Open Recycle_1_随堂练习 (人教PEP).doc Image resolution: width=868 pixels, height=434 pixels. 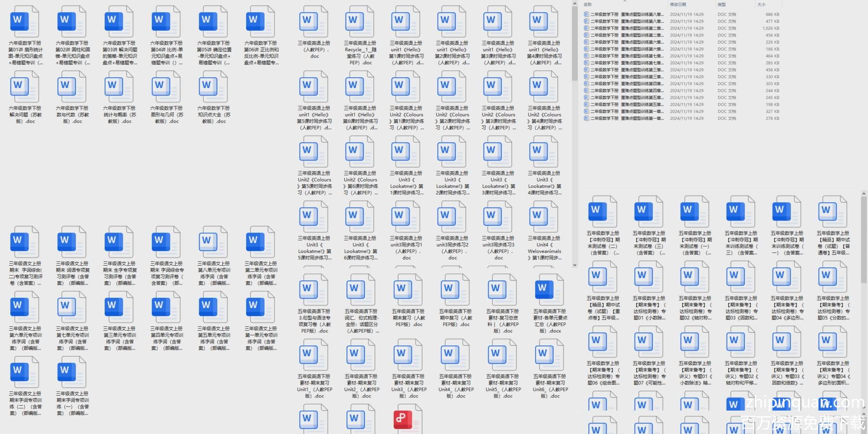click(360, 36)
